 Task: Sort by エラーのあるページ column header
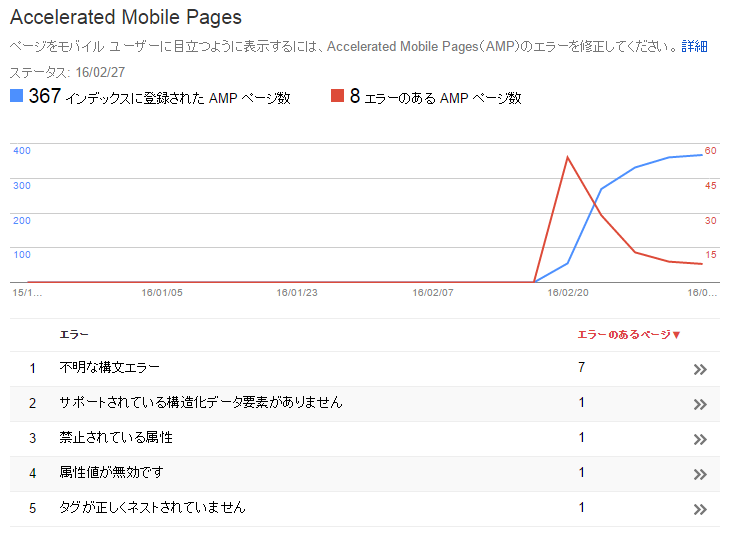(629, 335)
